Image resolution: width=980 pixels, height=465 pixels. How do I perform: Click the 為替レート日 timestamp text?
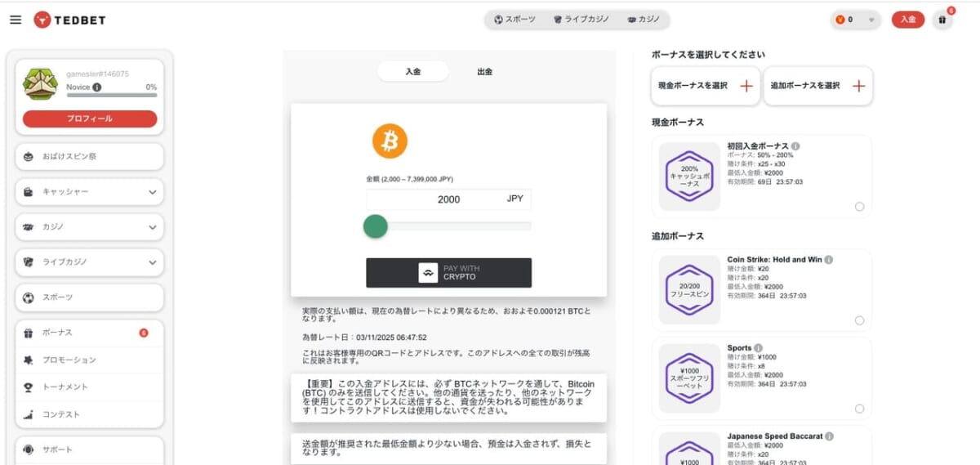364,337
